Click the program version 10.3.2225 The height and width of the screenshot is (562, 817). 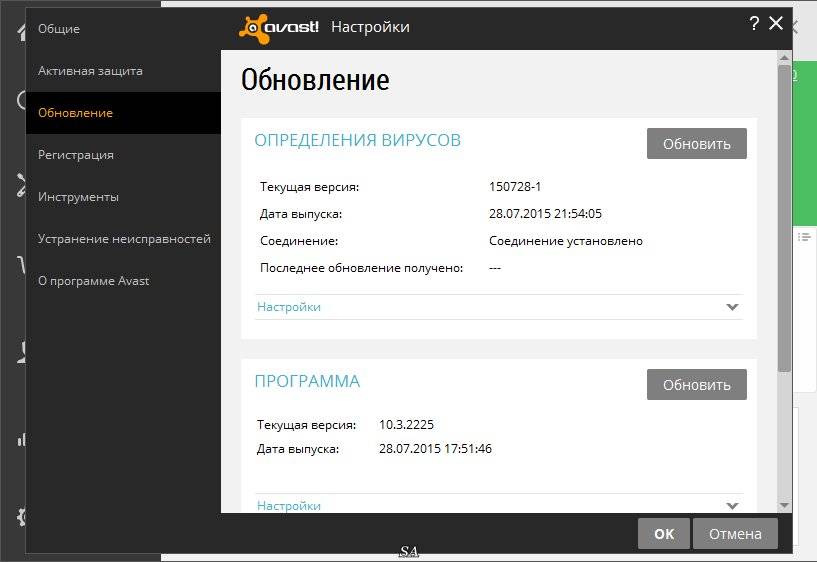coord(406,425)
